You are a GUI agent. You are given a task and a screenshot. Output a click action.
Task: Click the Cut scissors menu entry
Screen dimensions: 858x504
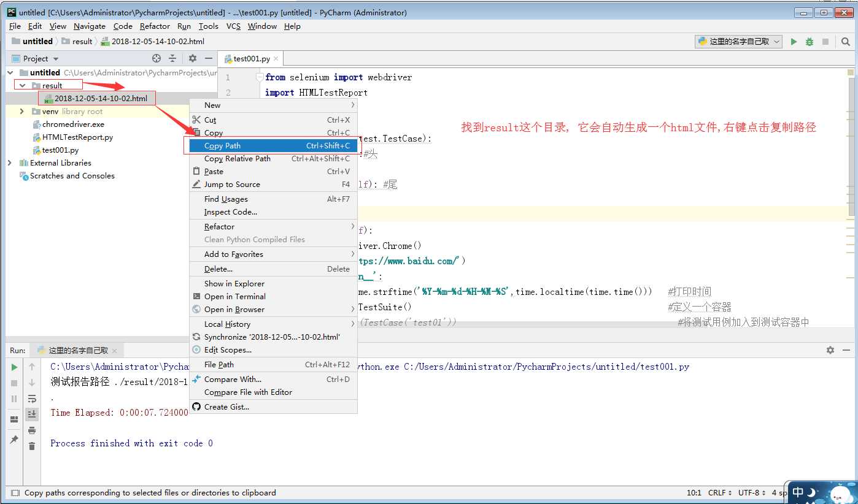[274, 120]
